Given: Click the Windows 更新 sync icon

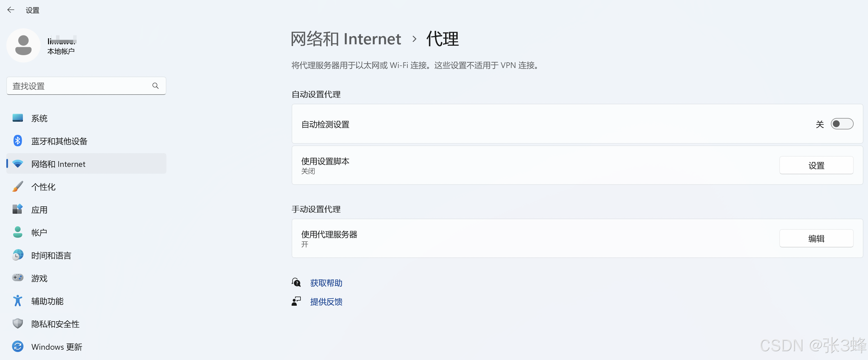Looking at the screenshot, I should (17, 346).
